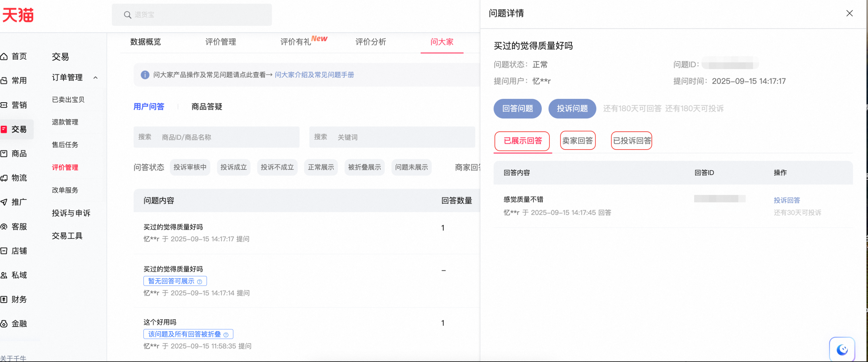
Task: Click the search magnifier icon
Action: click(x=127, y=15)
